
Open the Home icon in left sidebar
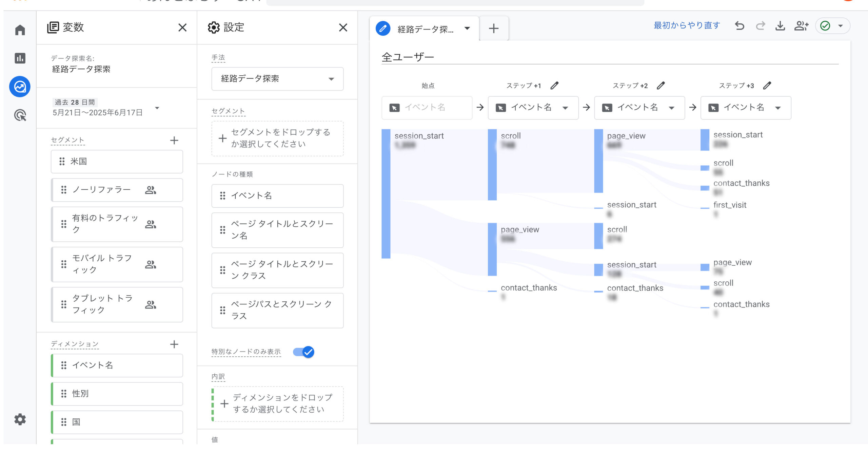coord(20,30)
